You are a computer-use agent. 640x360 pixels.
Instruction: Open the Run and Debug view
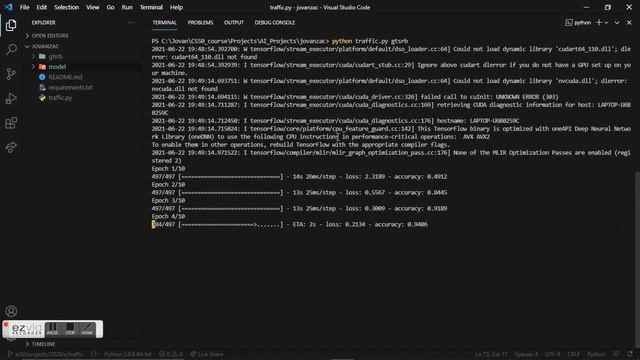[11, 98]
